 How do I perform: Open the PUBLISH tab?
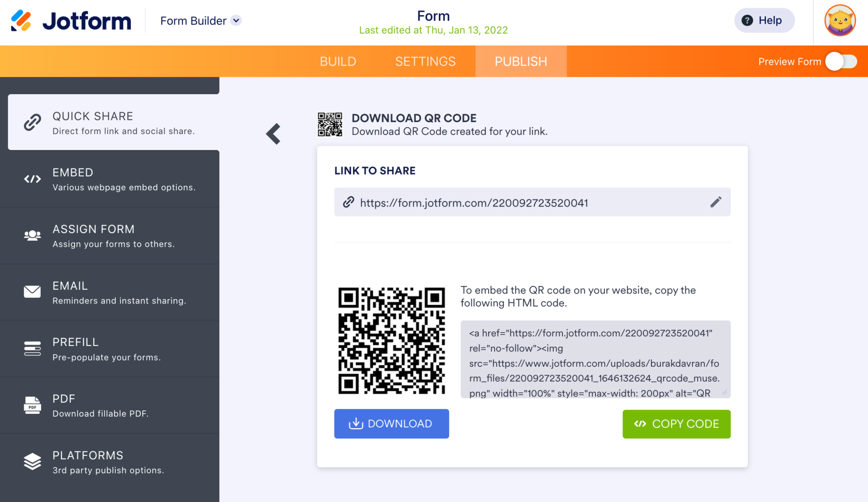coord(521,61)
